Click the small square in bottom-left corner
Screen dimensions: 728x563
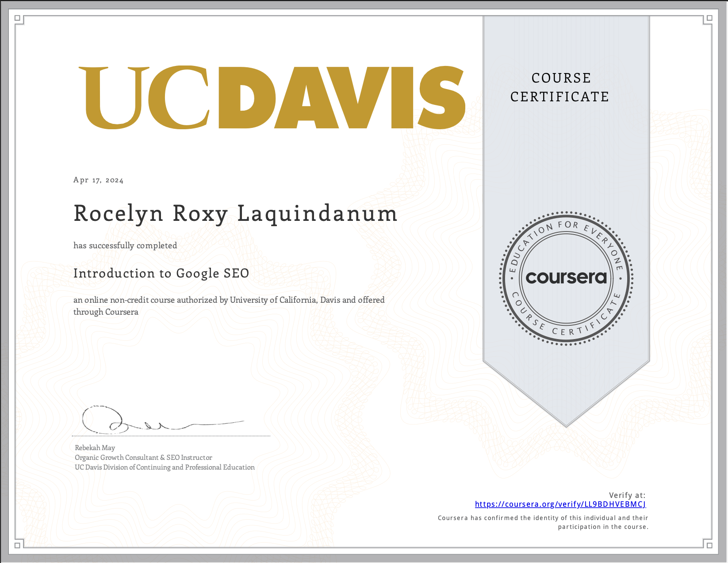(x=18, y=545)
